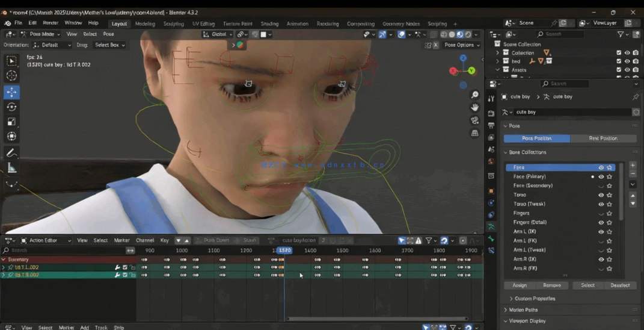Open the World properties tab
Image resolution: width=644 pixels, height=330 pixels.
coord(491,161)
